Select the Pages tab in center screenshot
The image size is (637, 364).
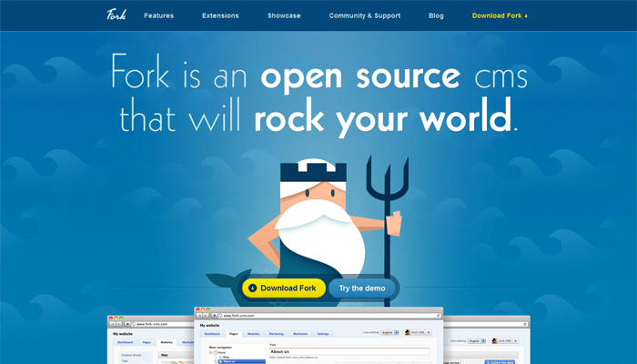234,334
